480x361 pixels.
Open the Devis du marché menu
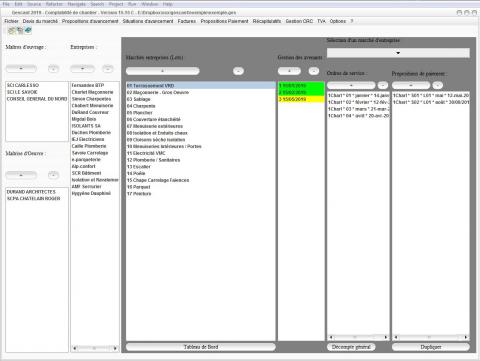[40, 21]
